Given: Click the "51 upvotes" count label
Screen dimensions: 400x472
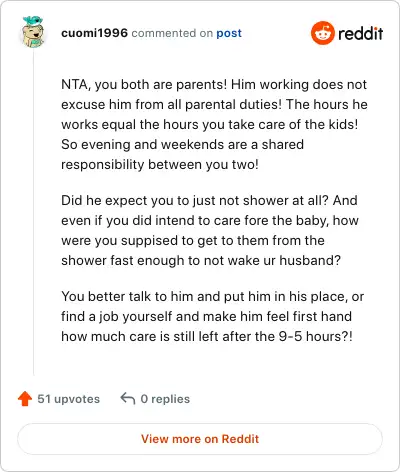Looking at the screenshot, I should pyautogui.click(x=68, y=399).
